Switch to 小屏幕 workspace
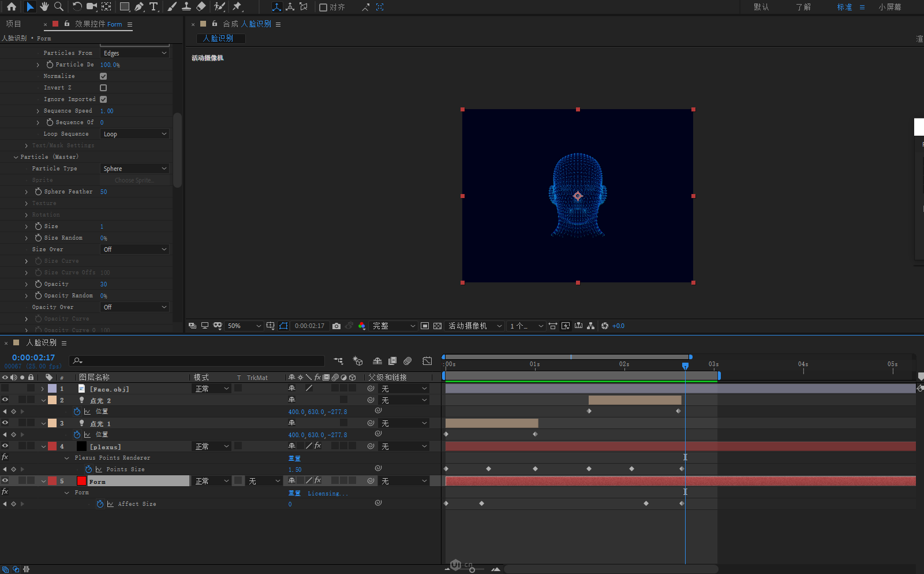Screen dimensions: 924x574 [x=890, y=7]
